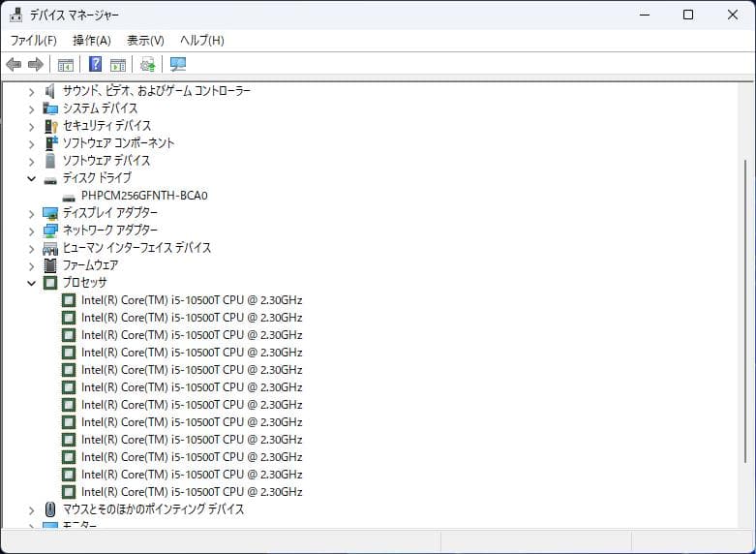Expand マウスとそのほかのポインティング デバイス node

pyautogui.click(x=31, y=510)
